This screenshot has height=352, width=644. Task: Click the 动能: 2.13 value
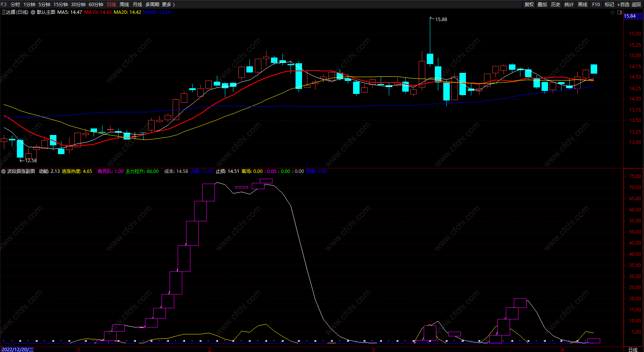click(x=49, y=171)
